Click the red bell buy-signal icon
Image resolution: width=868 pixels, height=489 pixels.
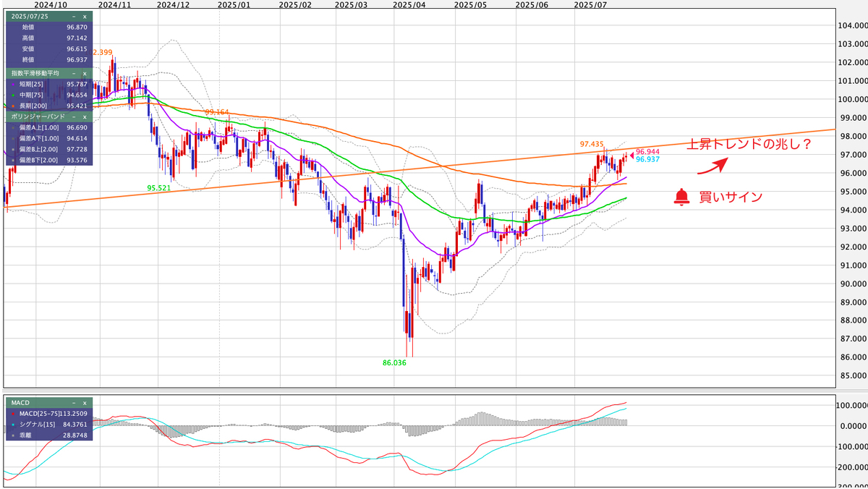pyautogui.click(x=681, y=197)
